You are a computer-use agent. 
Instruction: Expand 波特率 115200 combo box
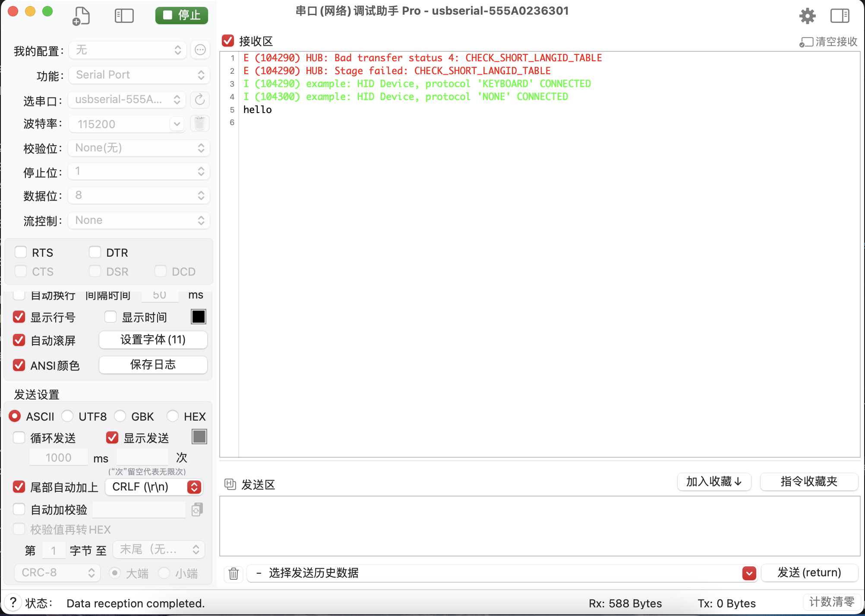tap(177, 124)
